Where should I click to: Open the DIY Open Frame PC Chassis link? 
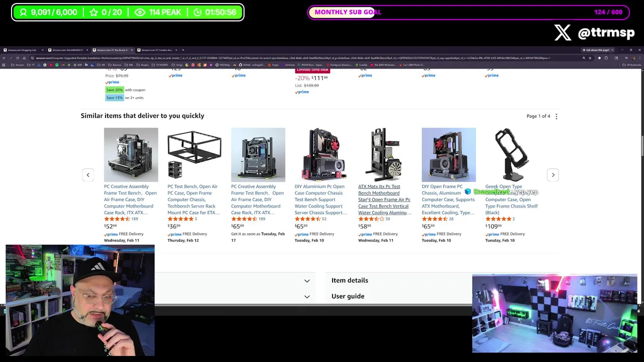[448, 200]
